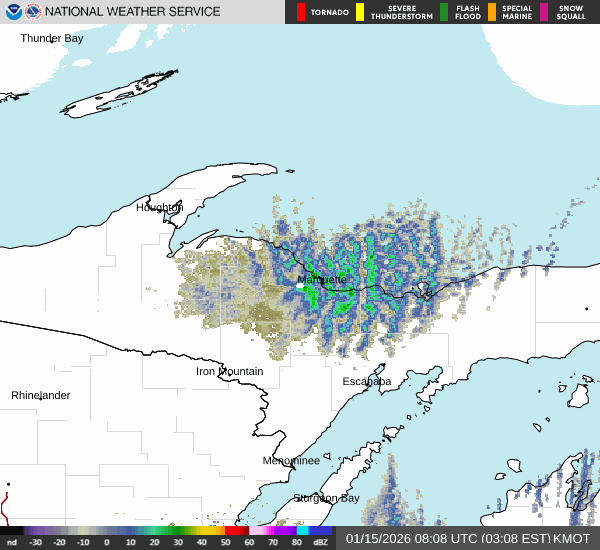This screenshot has height=550, width=600.
Task: Select the orange Special Marine legend box
Action: (x=492, y=12)
